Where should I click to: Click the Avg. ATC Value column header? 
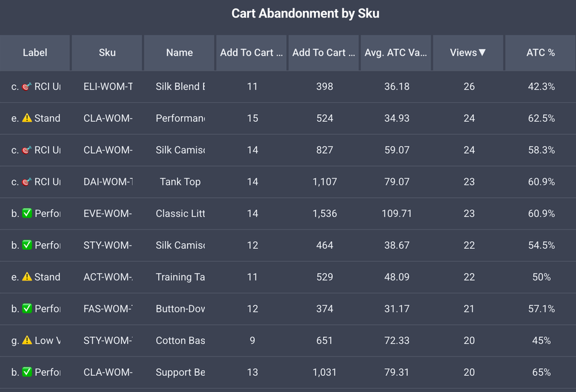point(396,53)
